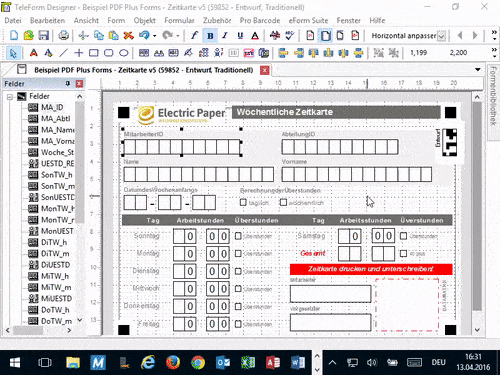Save the form with the floppy icon

[x=44, y=35]
